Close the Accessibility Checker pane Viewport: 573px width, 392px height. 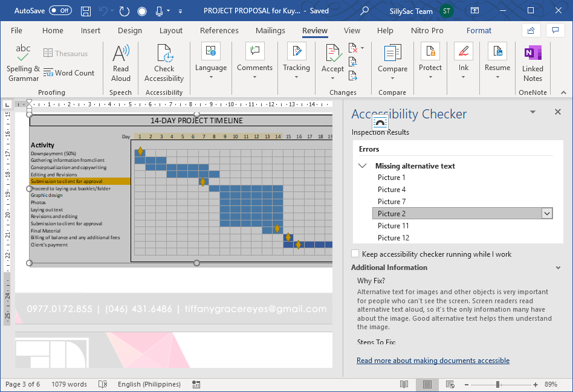(x=558, y=112)
